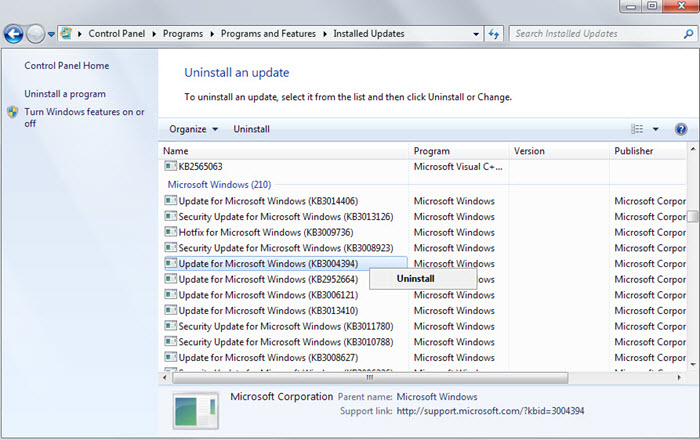This screenshot has width=700, height=440.
Task: Choose Uninstall from the context menu
Action: click(x=423, y=279)
